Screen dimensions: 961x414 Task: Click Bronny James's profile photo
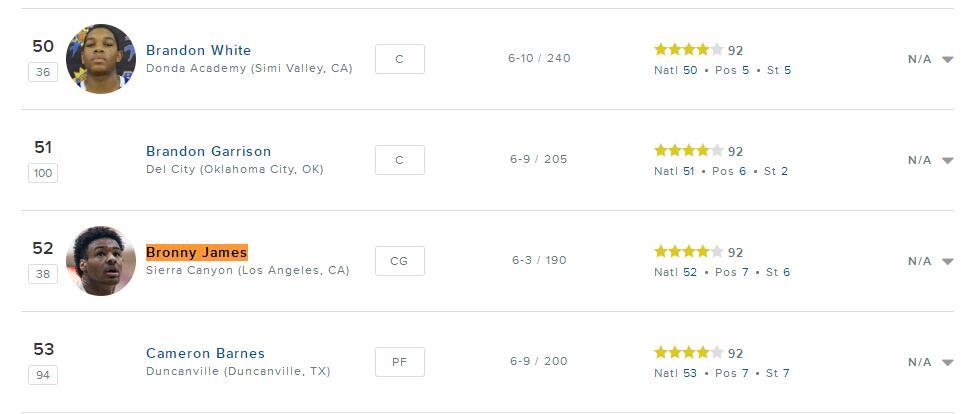coord(101,261)
